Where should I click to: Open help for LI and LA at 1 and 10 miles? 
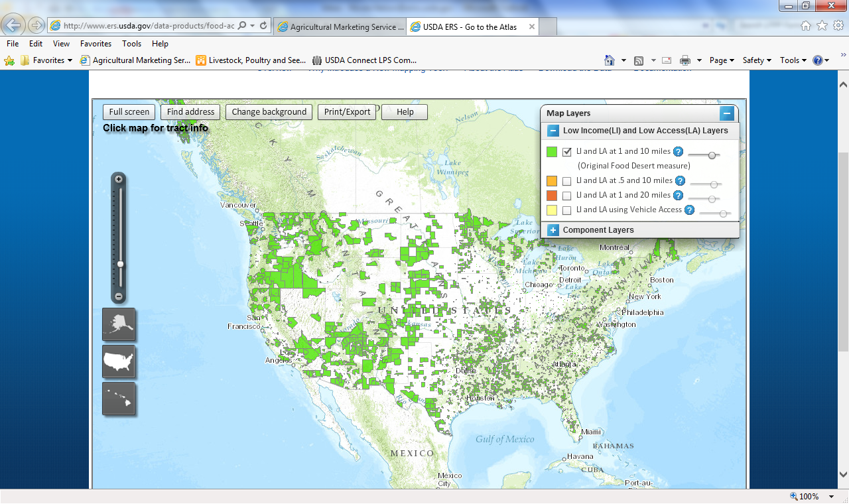click(678, 152)
